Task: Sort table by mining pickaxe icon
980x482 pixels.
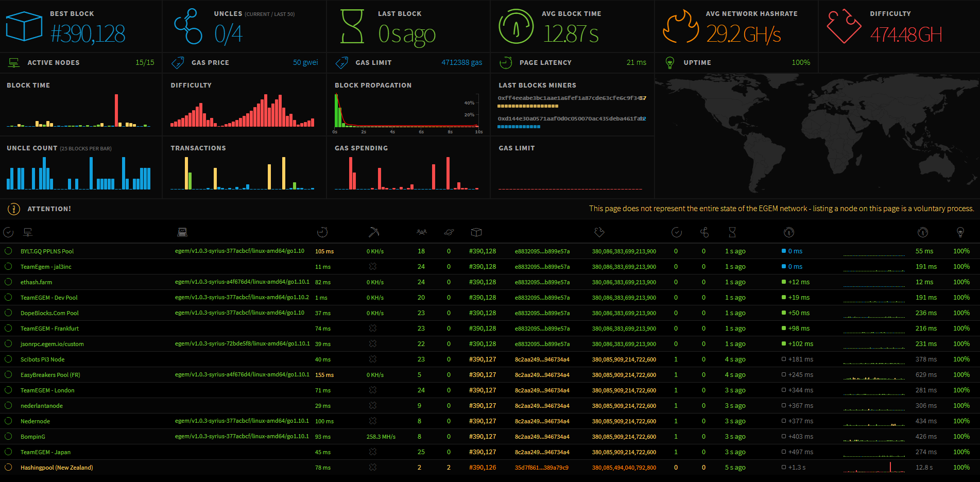Action: point(374,232)
